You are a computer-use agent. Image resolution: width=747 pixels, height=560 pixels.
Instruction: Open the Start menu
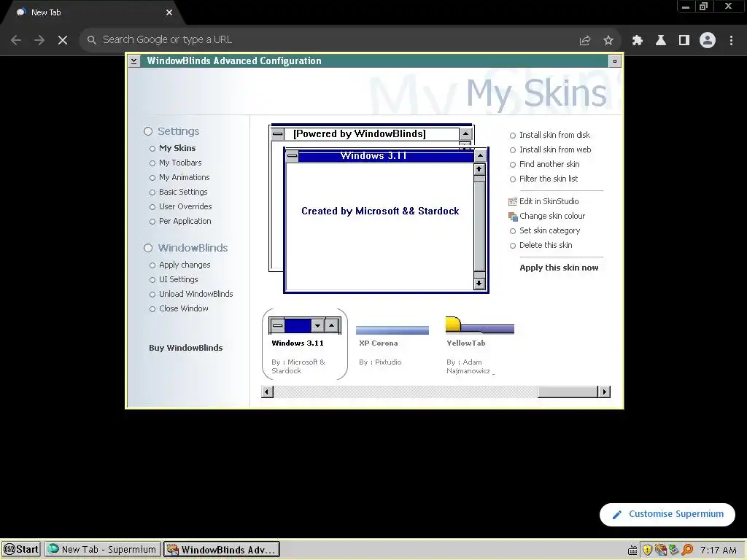click(21, 550)
